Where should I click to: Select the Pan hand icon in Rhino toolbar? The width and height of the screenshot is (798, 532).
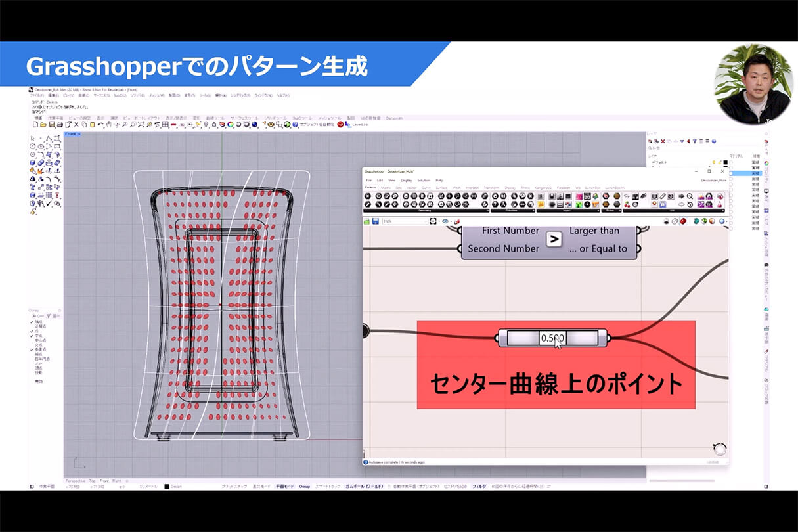[x=108, y=123]
